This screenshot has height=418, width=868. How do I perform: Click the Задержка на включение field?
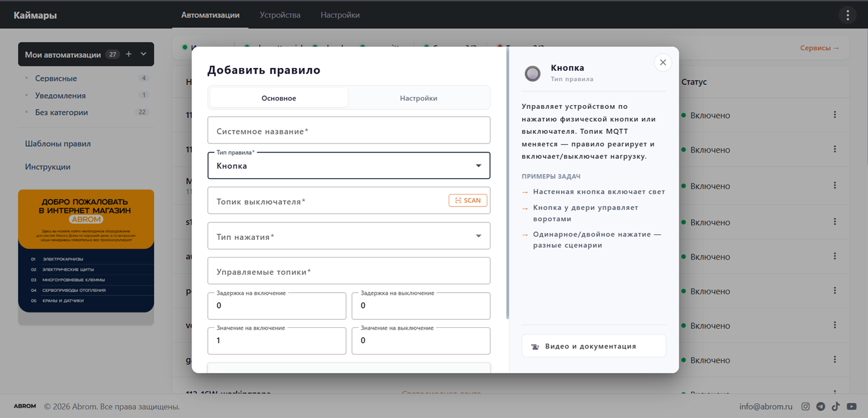pyautogui.click(x=277, y=306)
